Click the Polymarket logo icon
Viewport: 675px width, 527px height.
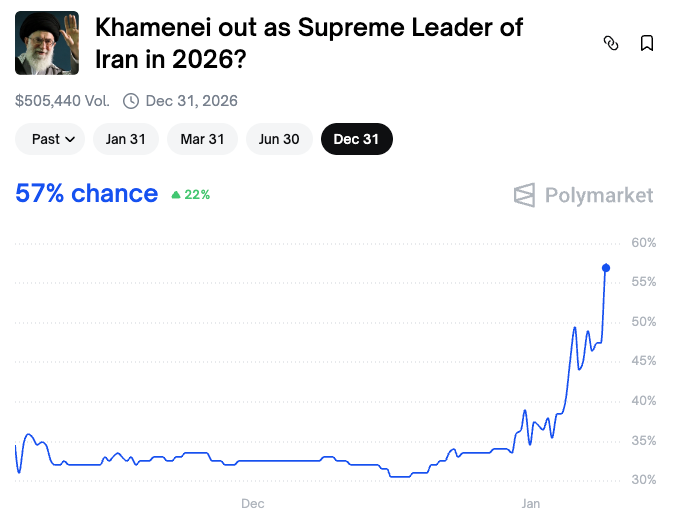coord(525,195)
